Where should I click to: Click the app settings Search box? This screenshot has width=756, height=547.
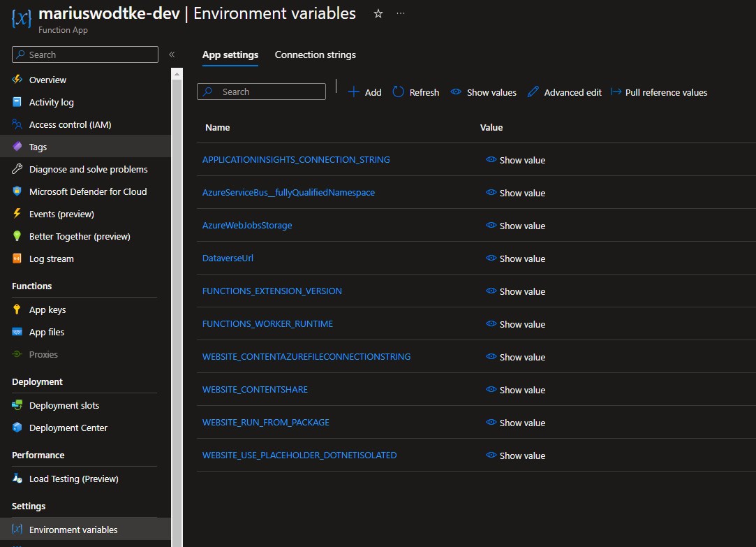[x=261, y=92]
